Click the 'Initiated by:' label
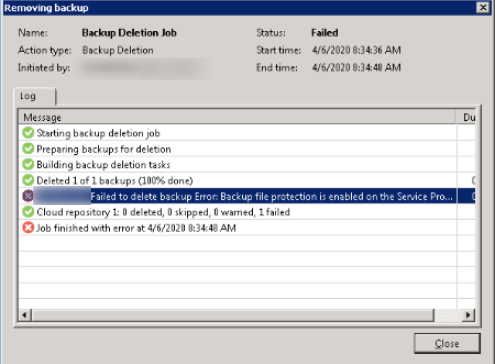The width and height of the screenshot is (495, 364). [44, 68]
